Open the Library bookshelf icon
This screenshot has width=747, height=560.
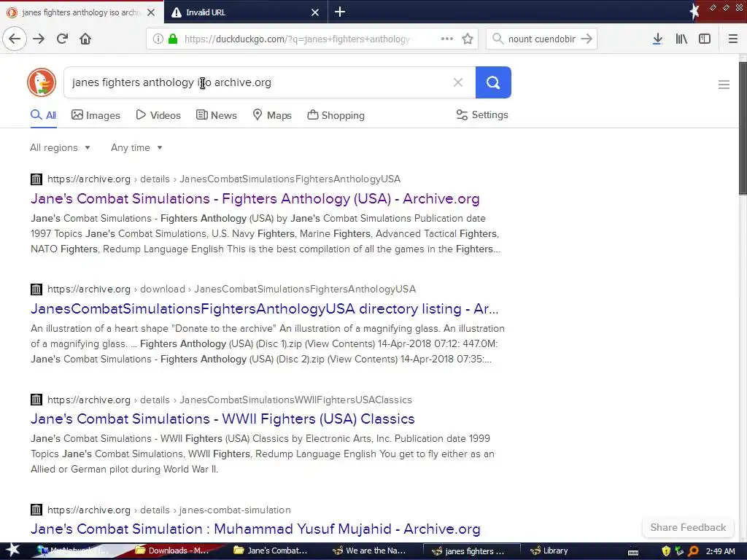point(681,39)
